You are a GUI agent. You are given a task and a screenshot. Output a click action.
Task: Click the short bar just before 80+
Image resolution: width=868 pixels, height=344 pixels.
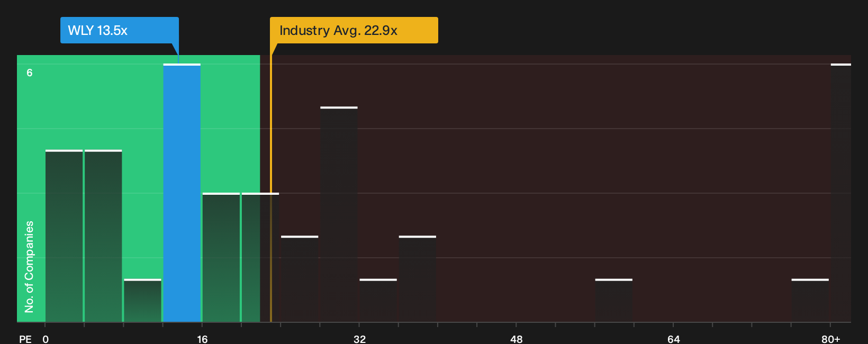(x=810, y=301)
